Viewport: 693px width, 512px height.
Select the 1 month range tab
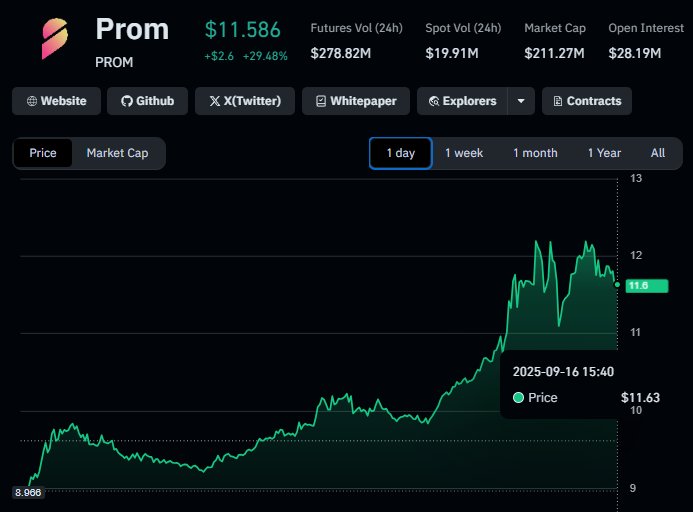(x=535, y=153)
